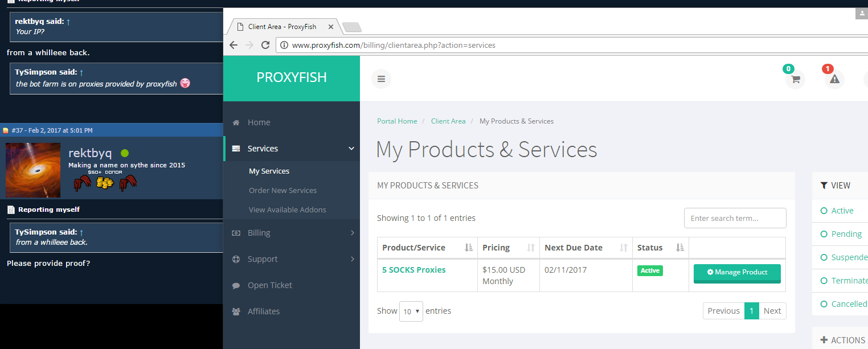Click arrow next to 'TySimpson said' proxyfish quote
The image size is (868, 349).
[x=81, y=72]
